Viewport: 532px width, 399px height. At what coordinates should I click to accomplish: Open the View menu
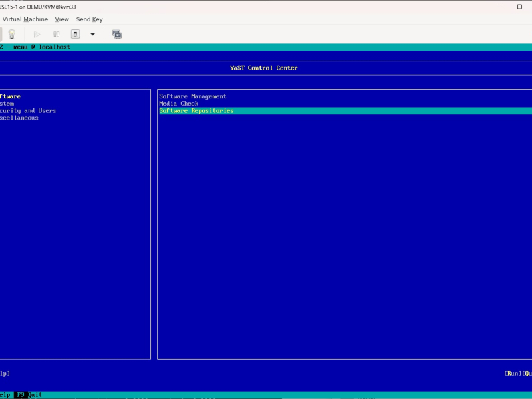tap(62, 19)
